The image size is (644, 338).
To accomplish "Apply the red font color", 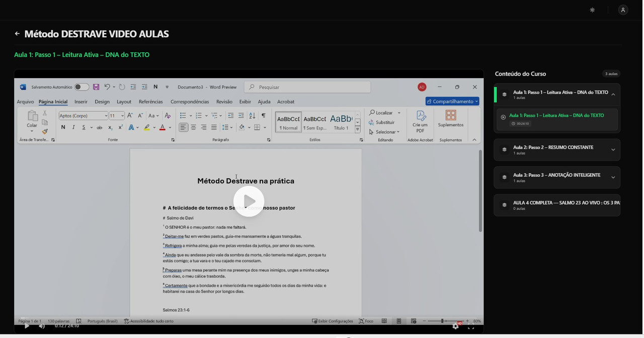I will point(162,127).
